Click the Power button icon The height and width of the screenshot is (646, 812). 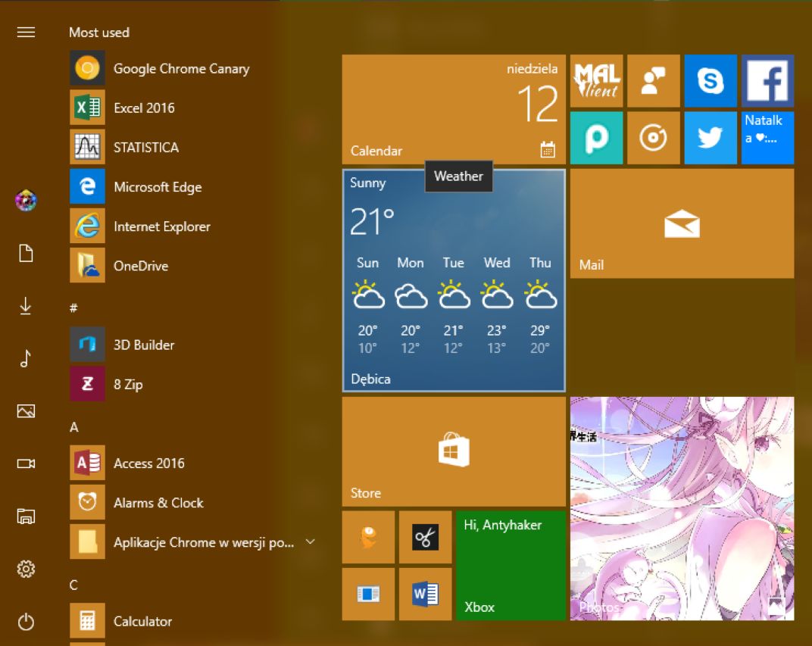tap(26, 622)
